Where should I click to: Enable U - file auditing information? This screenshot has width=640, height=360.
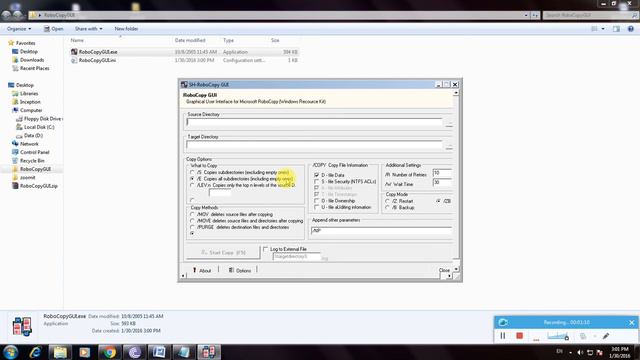point(316,207)
